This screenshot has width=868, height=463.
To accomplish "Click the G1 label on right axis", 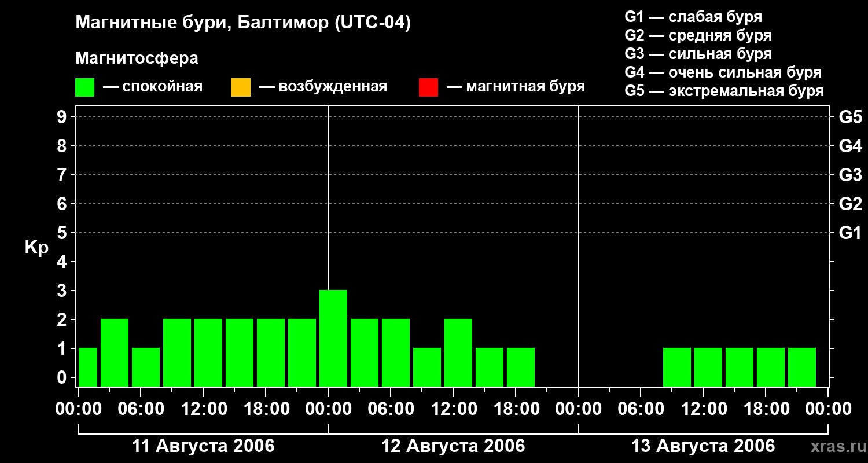I will pos(850,233).
